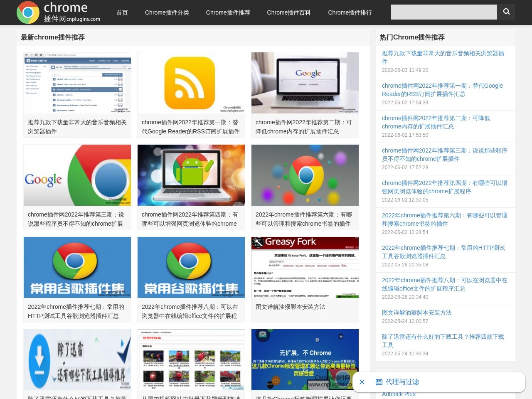Open the Android Chrome laptop thumbnail
Viewport: 532px width, 399px height.
(191, 175)
